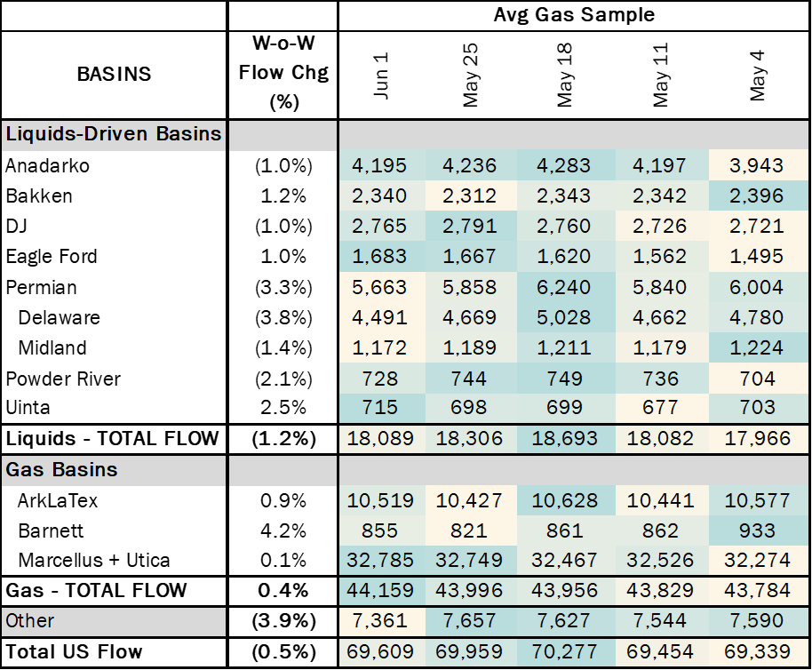Select the Permian row label
812x670 pixels.
pos(41,287)
